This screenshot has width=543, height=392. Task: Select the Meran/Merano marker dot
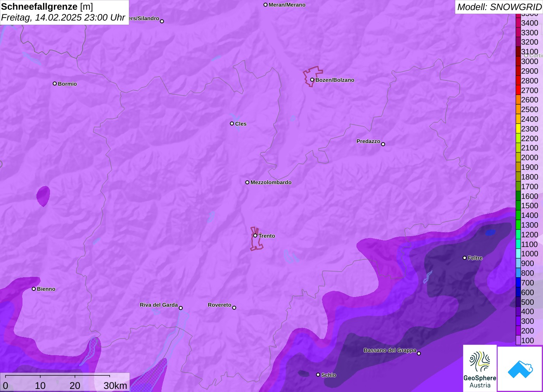(x=266, y=5)
